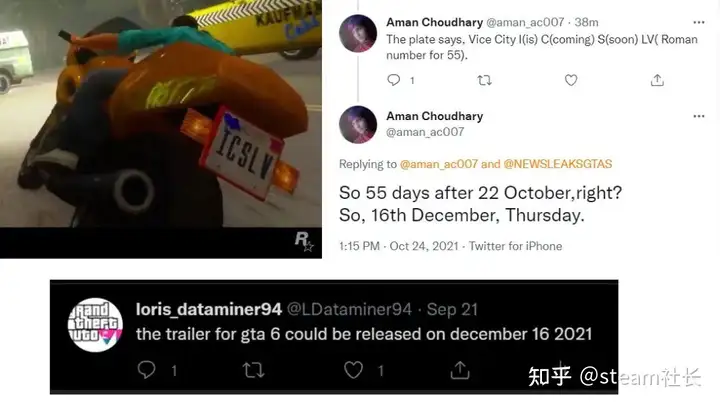
Task: Open @aman_ac007 mention link
Action: pos(439,164)
